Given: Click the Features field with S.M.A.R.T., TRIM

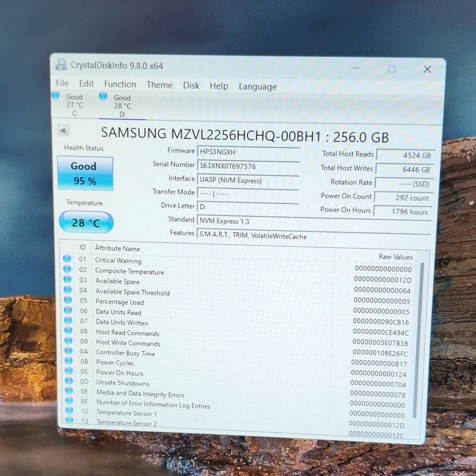Looking at the screenshot, I should 314,236.
